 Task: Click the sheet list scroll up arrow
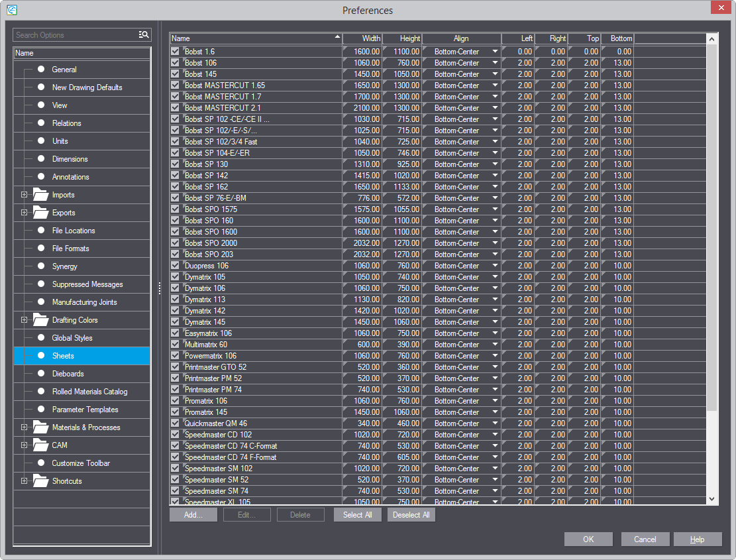tap(712, 39)
